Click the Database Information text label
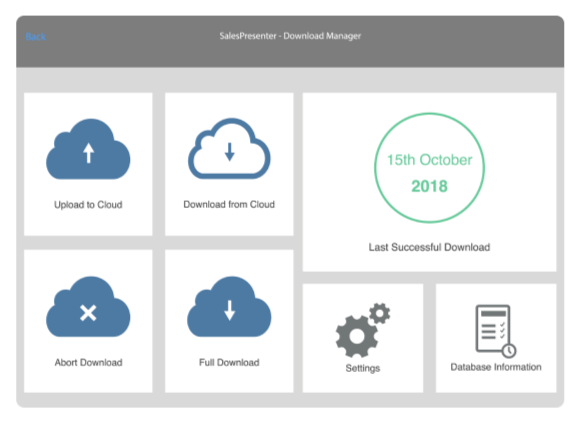Viewport: 581px width, 423px height. [496, 367]
